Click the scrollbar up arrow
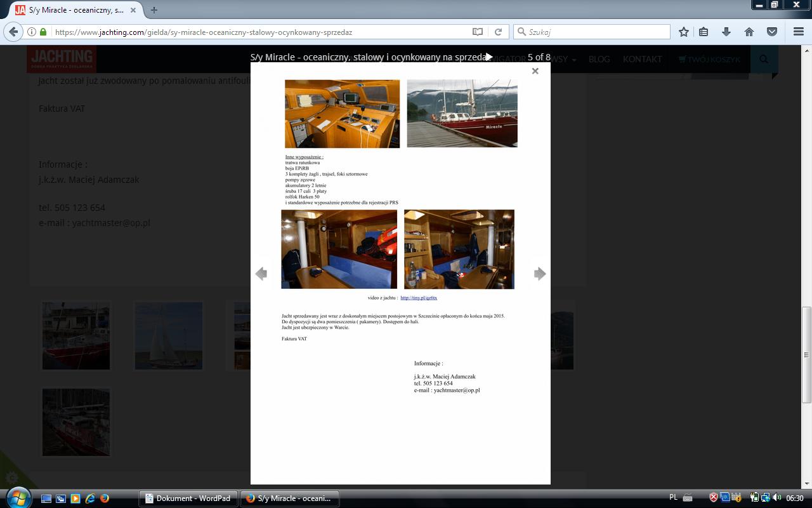This screenshot has width=812, height=508. [806, 50]
